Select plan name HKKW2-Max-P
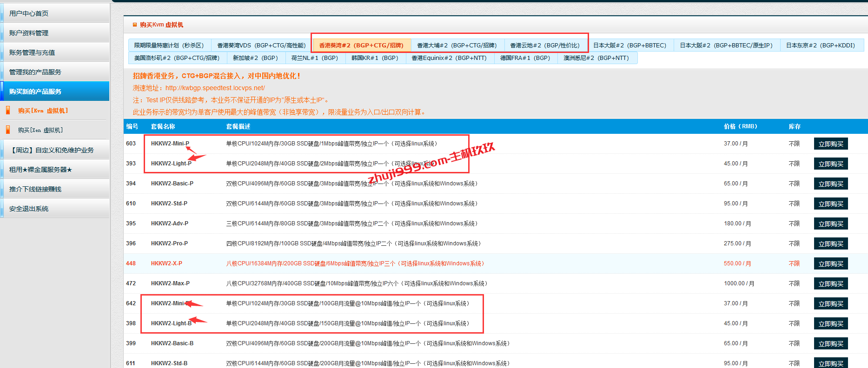This screenshot has width=868, height=368. tap(170, 283)
